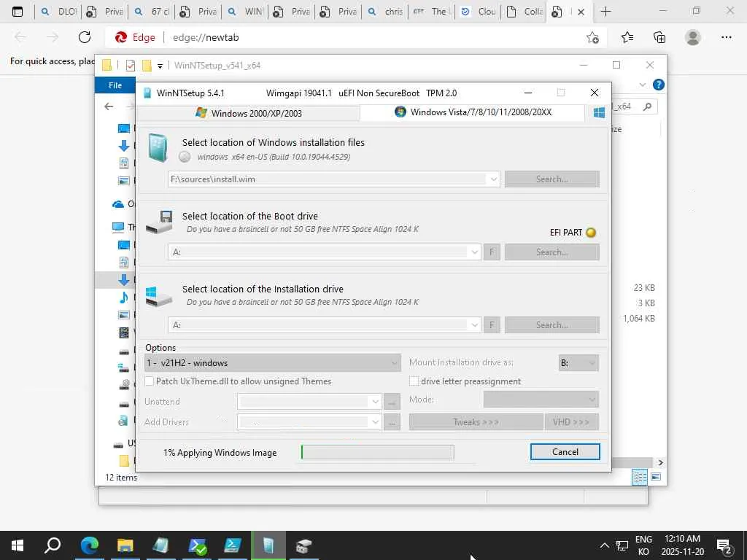Switch to the 67 c browser tab
Screen dimensions: 747x560
pos(152,12)
